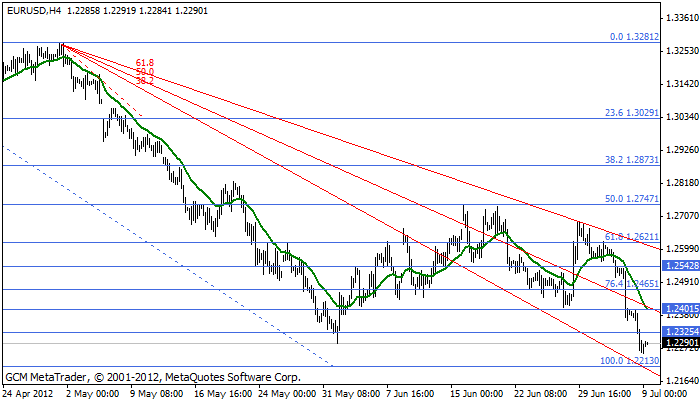Screen dimensions: 700x402
Task: Click the blue price tag 1.25428
Action: (x=682, y=266)
